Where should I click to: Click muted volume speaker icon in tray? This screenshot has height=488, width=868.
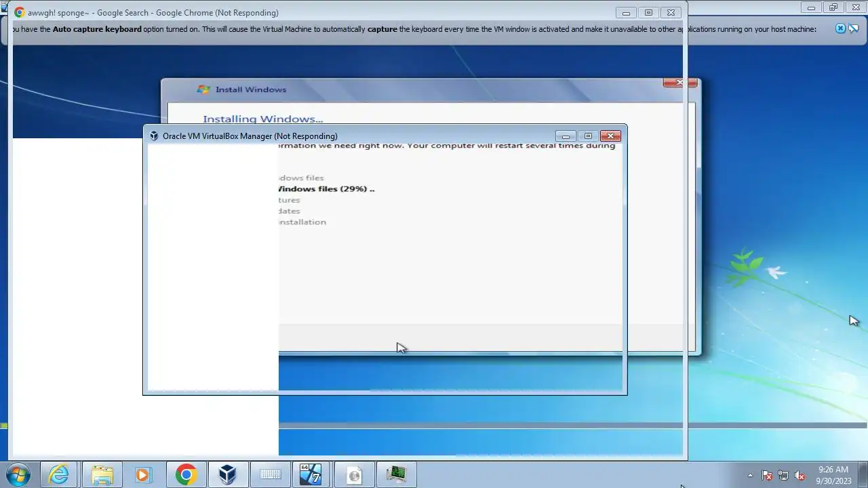point(800,475)
